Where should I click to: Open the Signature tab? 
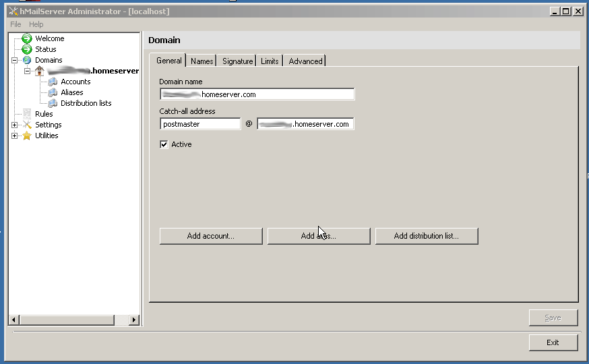(237, 61)
